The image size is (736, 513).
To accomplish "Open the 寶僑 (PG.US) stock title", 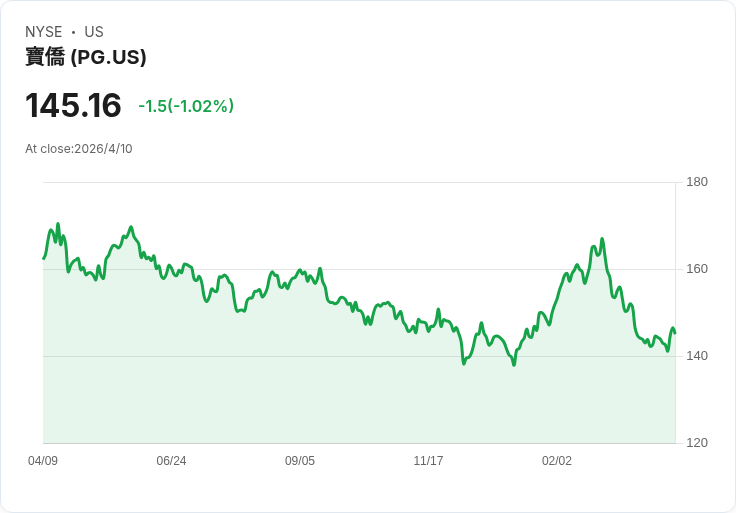I will click(86, 58).
